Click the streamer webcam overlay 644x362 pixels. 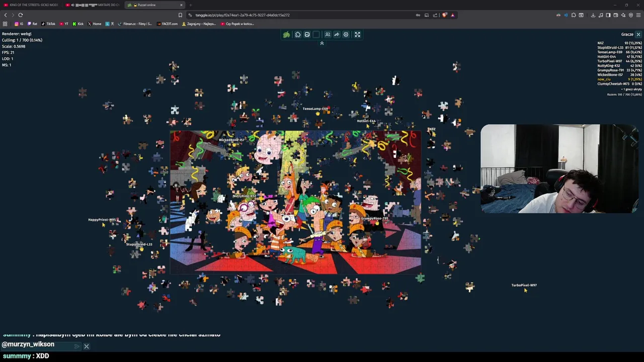(x=559, y=169)
